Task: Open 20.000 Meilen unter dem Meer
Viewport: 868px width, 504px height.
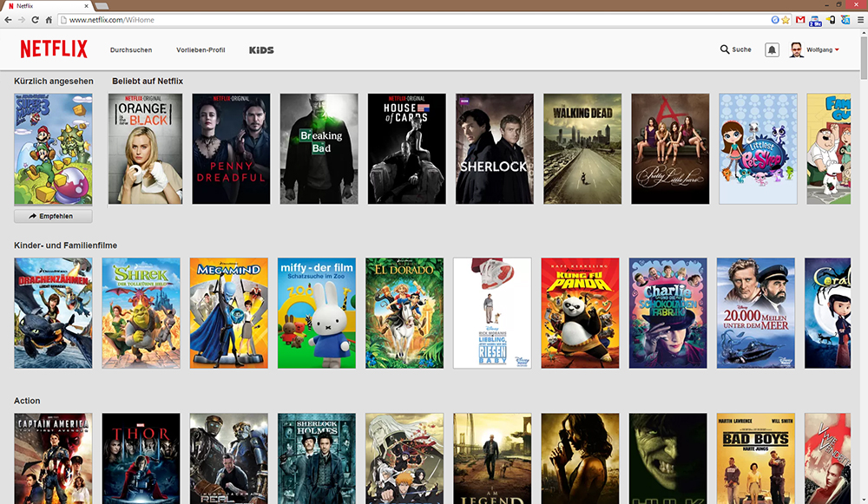Action: coord(756,313)
